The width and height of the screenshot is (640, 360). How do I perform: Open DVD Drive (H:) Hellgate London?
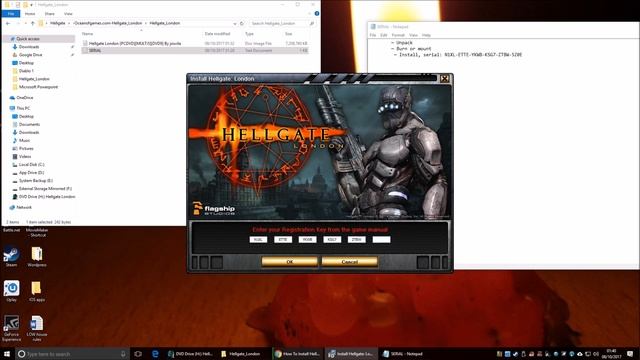47,197
